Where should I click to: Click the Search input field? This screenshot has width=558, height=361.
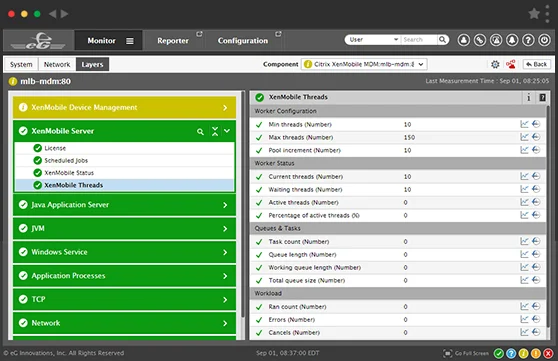[419, 40]
